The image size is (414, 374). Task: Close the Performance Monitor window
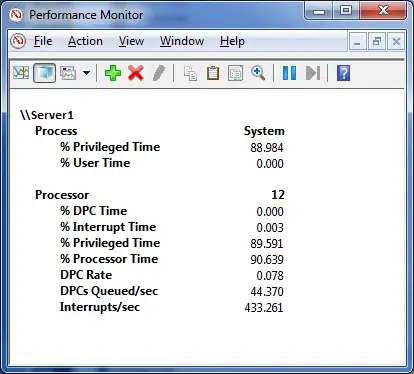pos(383,11)
